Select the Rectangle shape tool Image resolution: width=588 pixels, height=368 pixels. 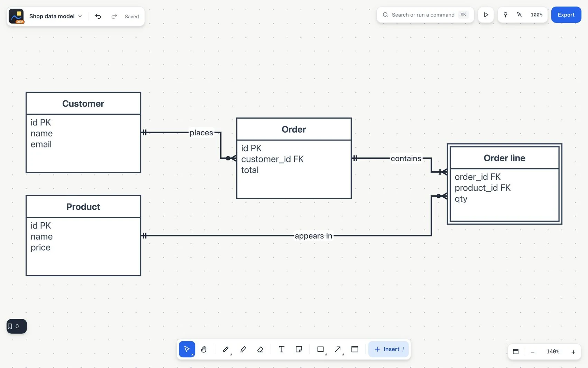(321, 349)
